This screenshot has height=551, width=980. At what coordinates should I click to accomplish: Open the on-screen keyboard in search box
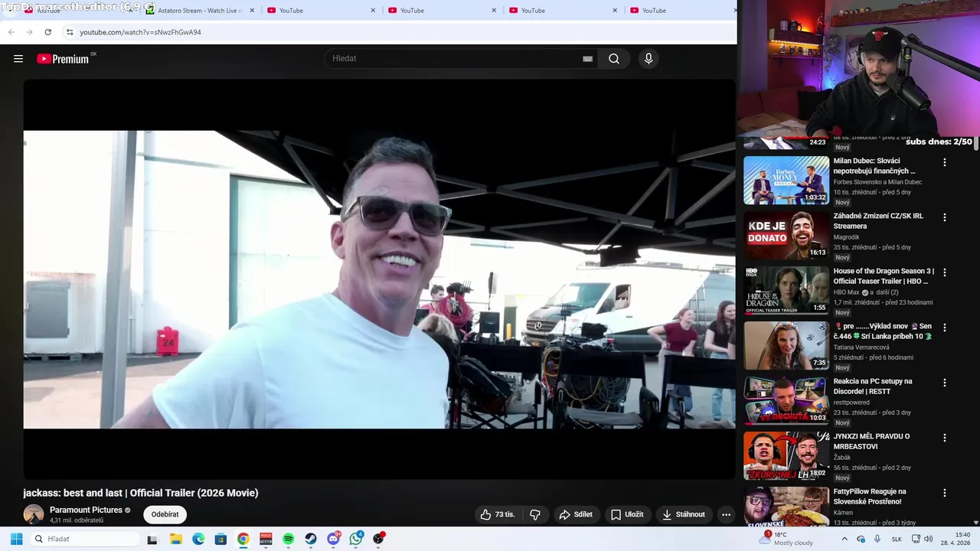pos(587,59)
